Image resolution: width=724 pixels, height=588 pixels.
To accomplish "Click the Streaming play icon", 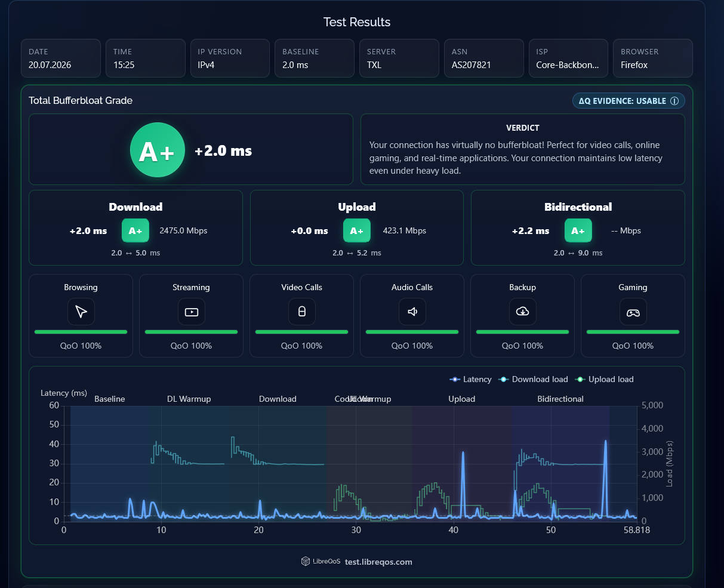I will [192, 312].
